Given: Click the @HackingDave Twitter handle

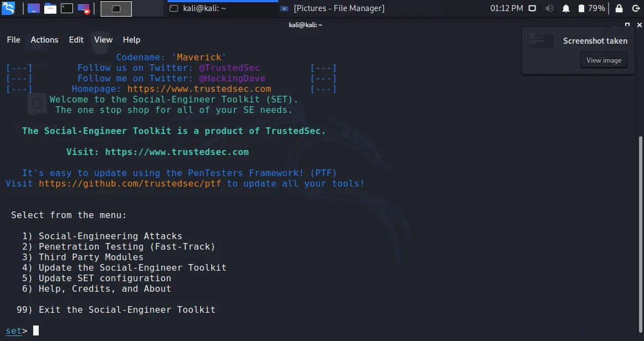Looking at the screenshot, I should coord(232,79).
